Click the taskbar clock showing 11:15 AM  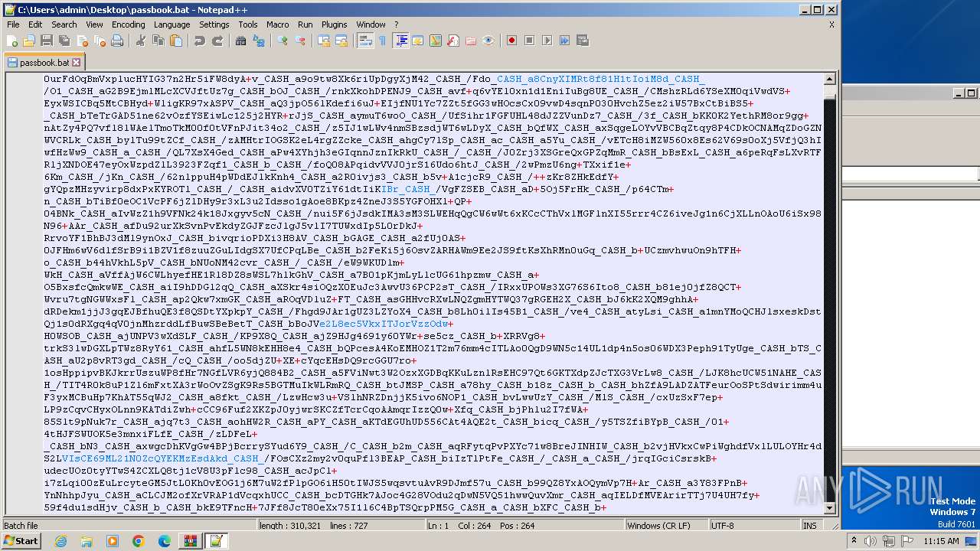tap(941, 541)
